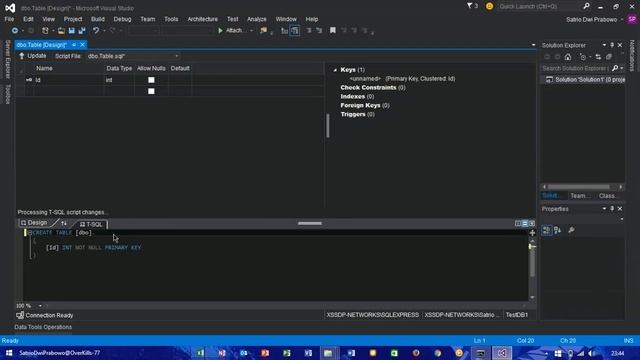Click the Update arrow button

point(33,56)
